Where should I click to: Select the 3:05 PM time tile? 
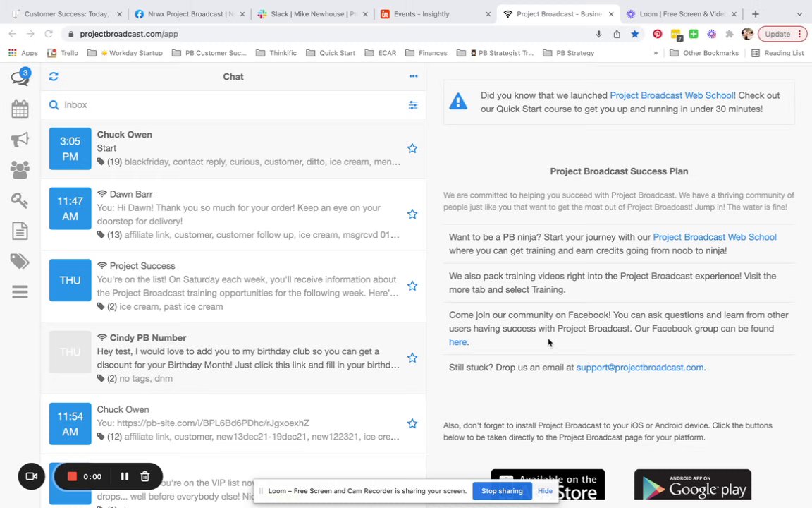point(70,149)
